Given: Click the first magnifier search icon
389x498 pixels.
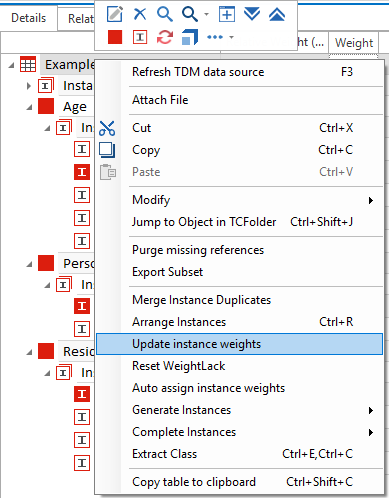Looking at the screenshot, I should pos(165,15).
